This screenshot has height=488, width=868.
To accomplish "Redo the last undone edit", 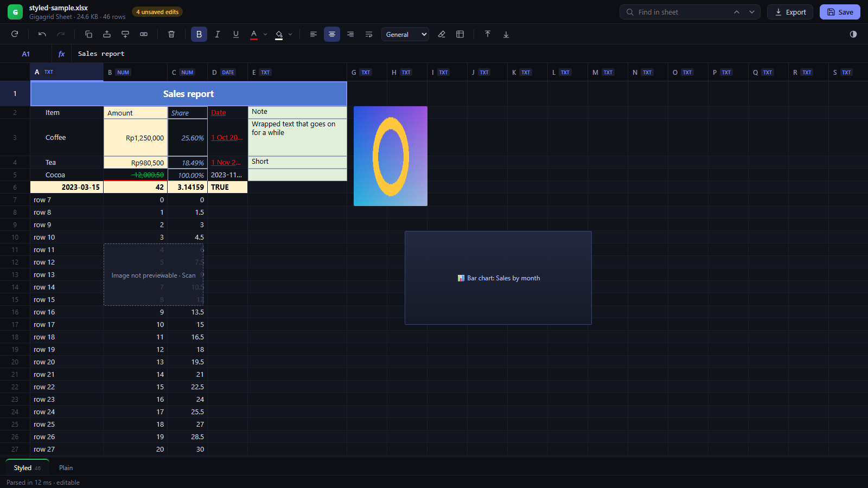I will click(61, 34).
